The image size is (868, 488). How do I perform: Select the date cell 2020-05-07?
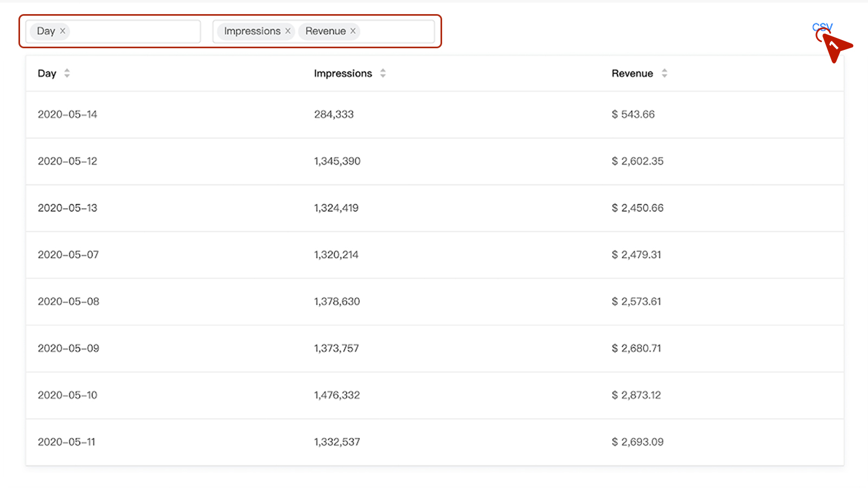pos(68,254)
